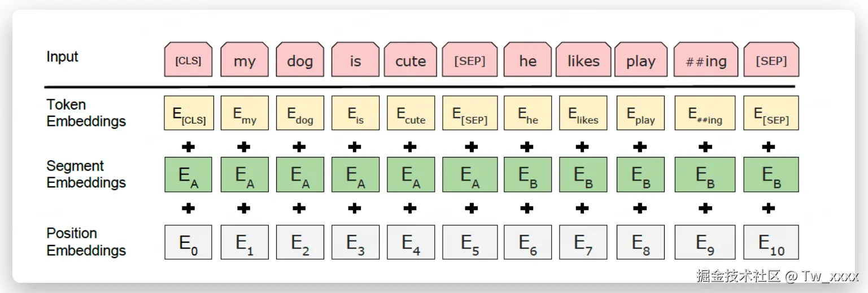This screenshot has height=293, width=868.
Task: Select the pink 'dog' input token
Action: tap(299, 60)
